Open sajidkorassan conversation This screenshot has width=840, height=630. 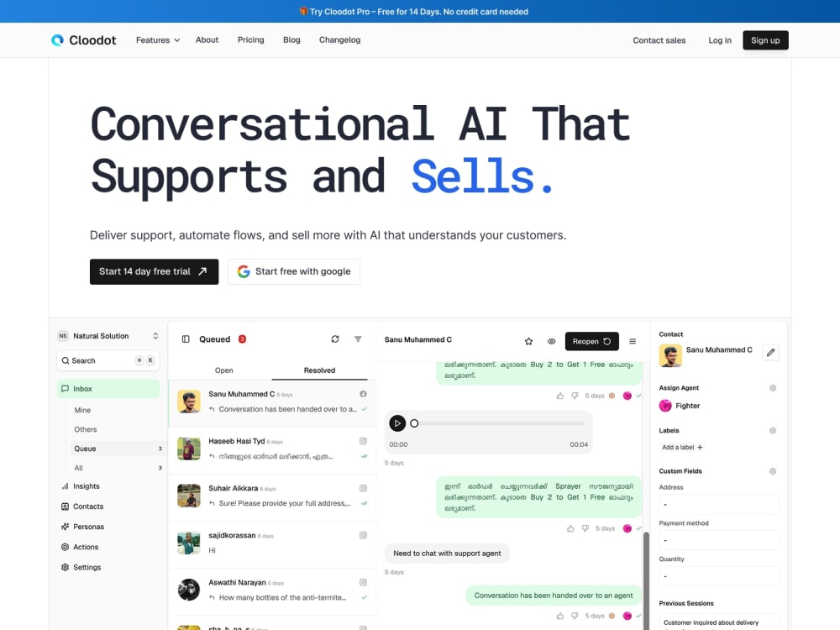point(272,544)
